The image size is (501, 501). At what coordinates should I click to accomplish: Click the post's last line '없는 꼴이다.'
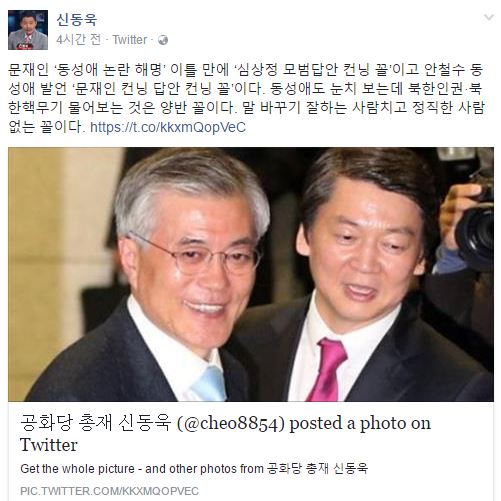[x=45, y=127]
